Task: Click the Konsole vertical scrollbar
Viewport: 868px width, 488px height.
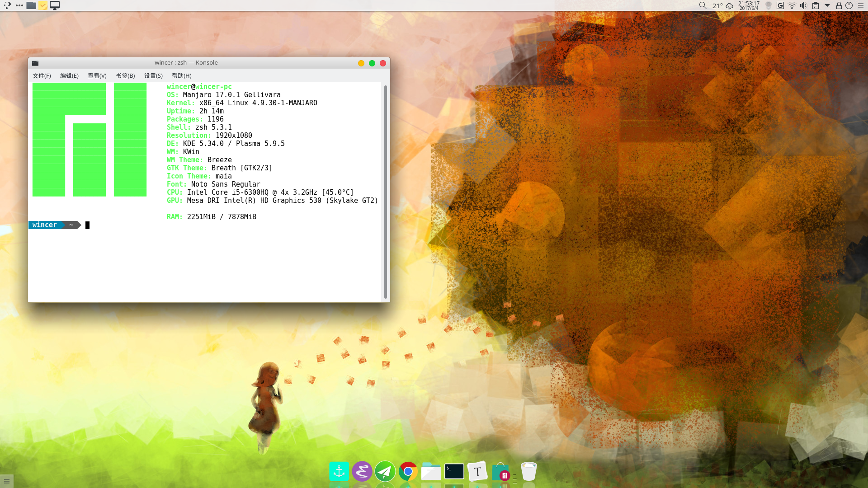Action: pyautogui.click(x=386, y=192)
